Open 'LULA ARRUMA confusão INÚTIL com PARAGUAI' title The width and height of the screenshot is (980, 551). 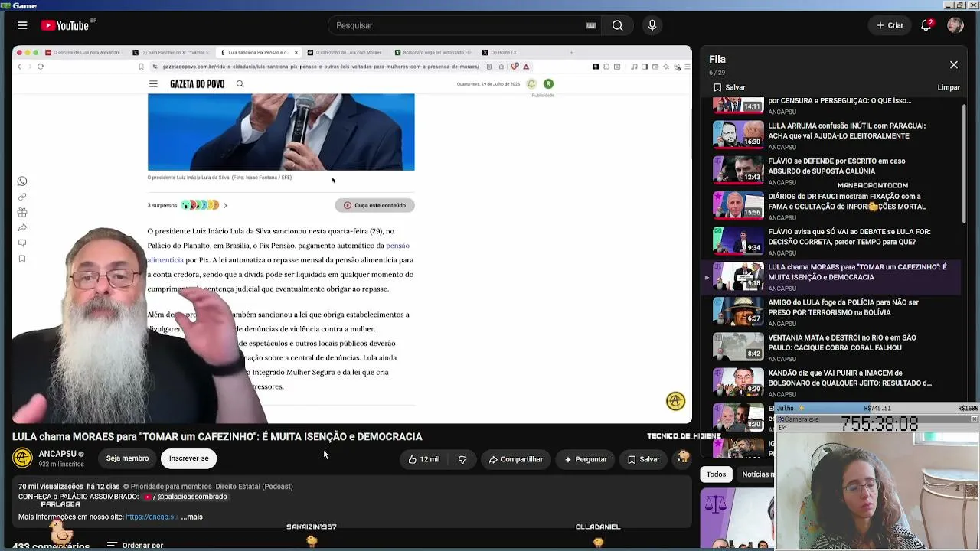(x=847, y=131)
